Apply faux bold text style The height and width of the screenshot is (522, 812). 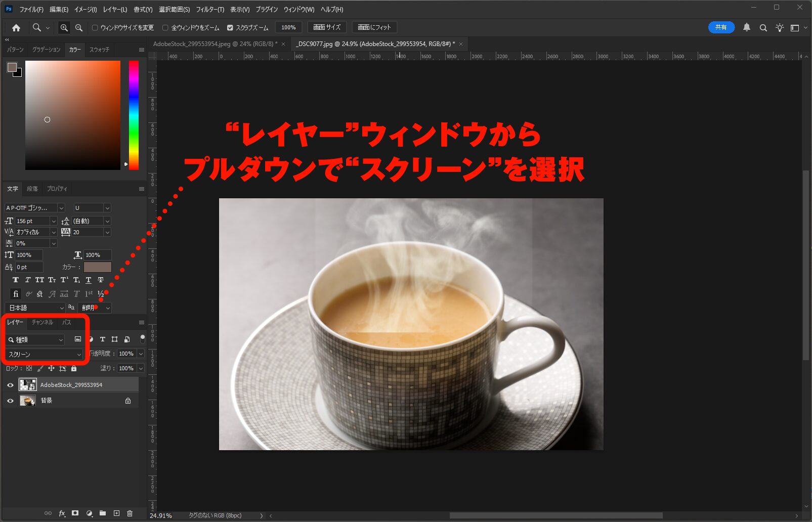coord(16,280)
